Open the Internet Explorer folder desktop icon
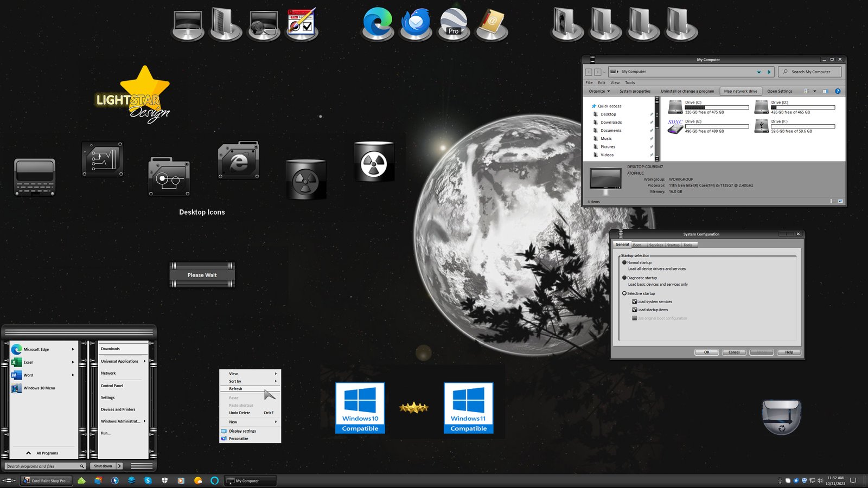 [x=239, y=160]
